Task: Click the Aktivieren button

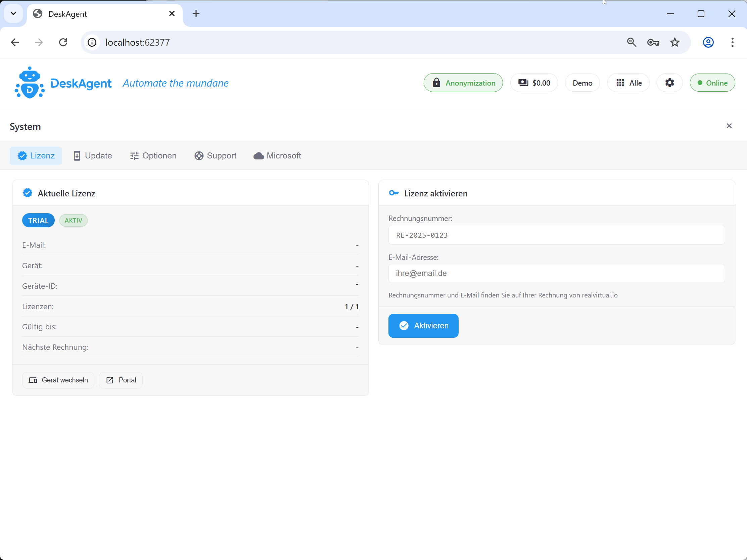Action: pyautogui.click(x=423, y=326)
